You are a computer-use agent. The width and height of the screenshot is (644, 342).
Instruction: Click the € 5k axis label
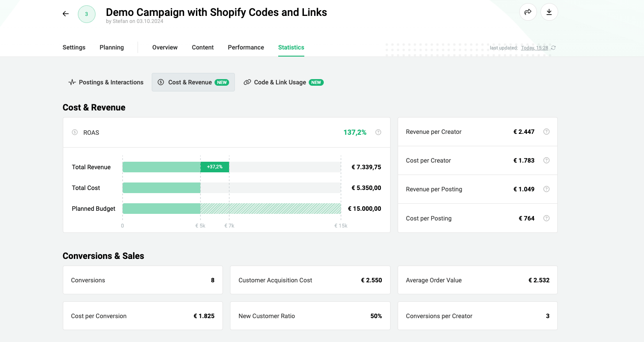[x=200, y=226]
